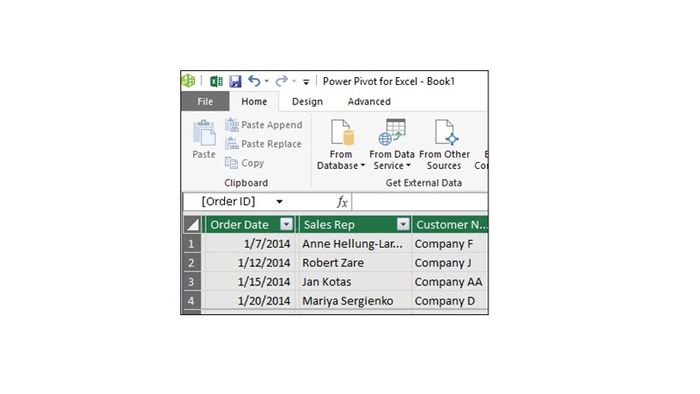Expand the [Order ID] name box dropdown
700x394 pixels.
point(279,202)
